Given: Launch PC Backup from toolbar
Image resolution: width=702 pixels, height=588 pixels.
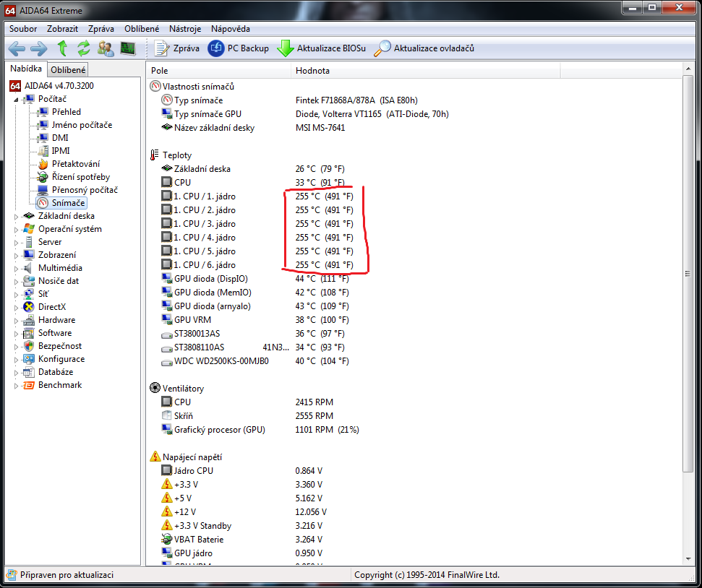Looking at the screenshot, I should tap(238, 48).
